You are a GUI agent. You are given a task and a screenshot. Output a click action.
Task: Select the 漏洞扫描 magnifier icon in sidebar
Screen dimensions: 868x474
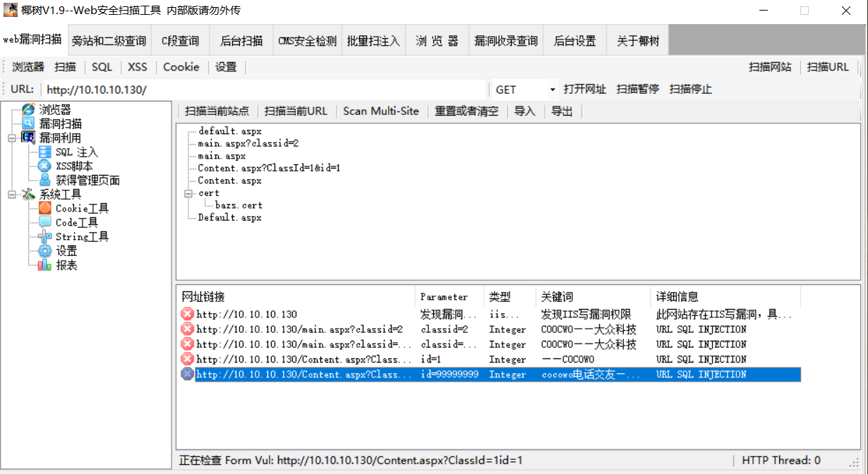click(28, 123)
